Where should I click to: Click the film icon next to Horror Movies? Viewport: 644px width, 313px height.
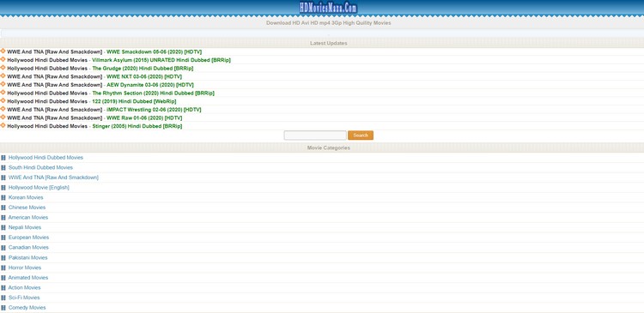click(x=3, y=268)
